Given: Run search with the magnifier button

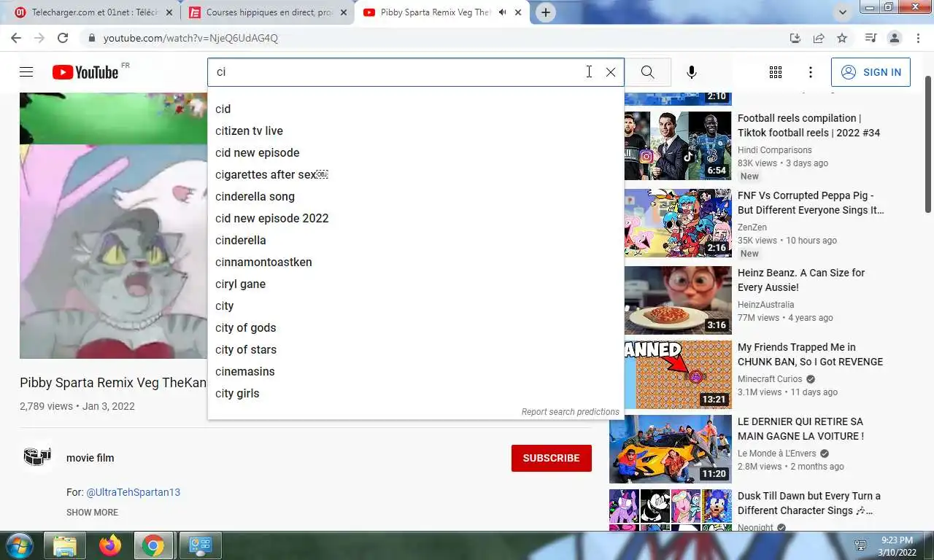Looking at the screenshot, I should [x=647, y=72].
